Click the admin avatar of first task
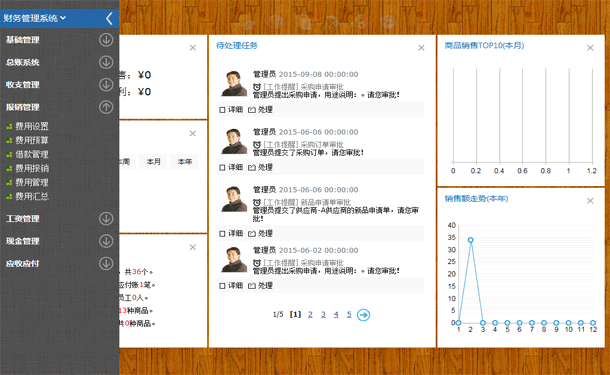Screen dimensions: 610x375 click(x=234, y=83)
